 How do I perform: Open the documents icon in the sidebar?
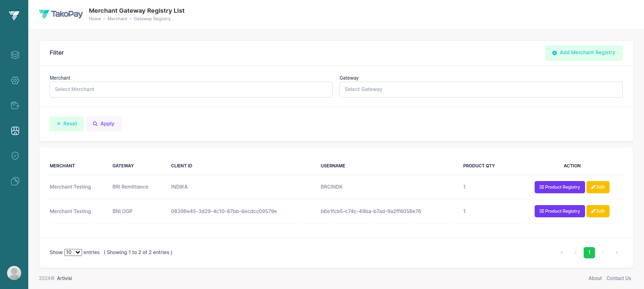[14, 181]
